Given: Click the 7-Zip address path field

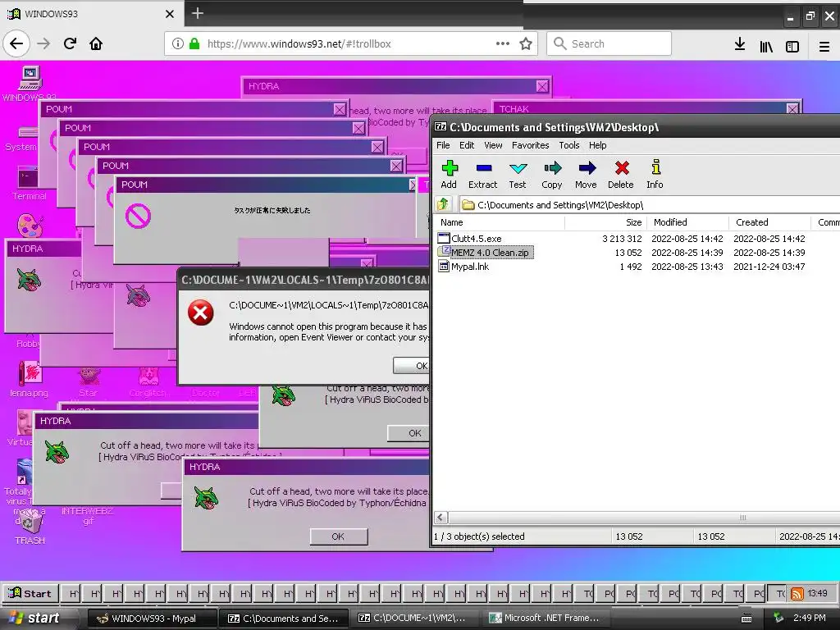Looking at the screenshot, I should [x=650, y=204].
